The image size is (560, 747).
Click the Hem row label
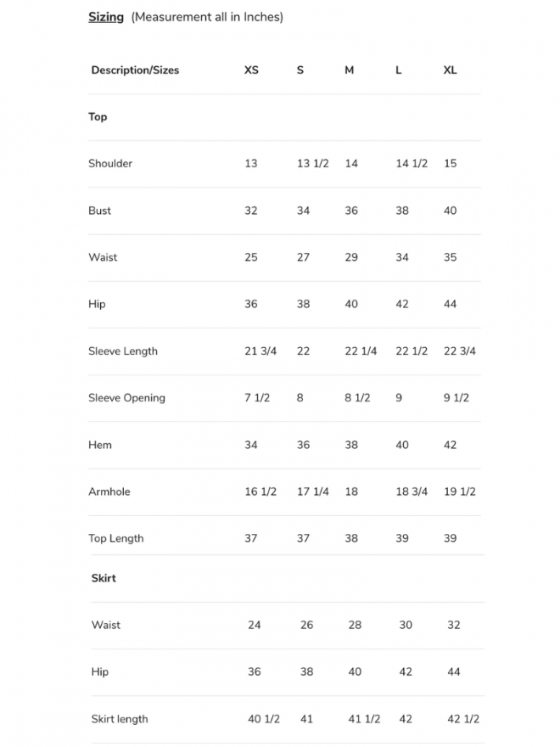[100, 445]
